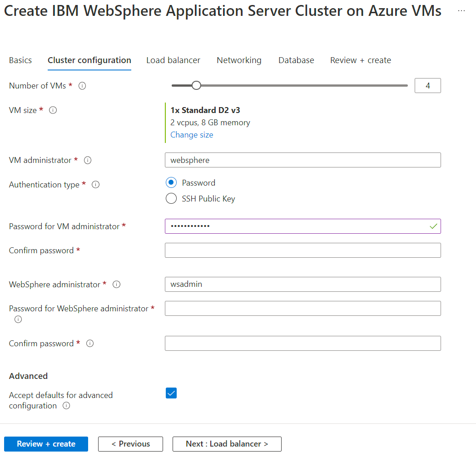Screen dimensions: 476x457
Task: Click the Advanced section heading
Action: (x=28, y=376)
